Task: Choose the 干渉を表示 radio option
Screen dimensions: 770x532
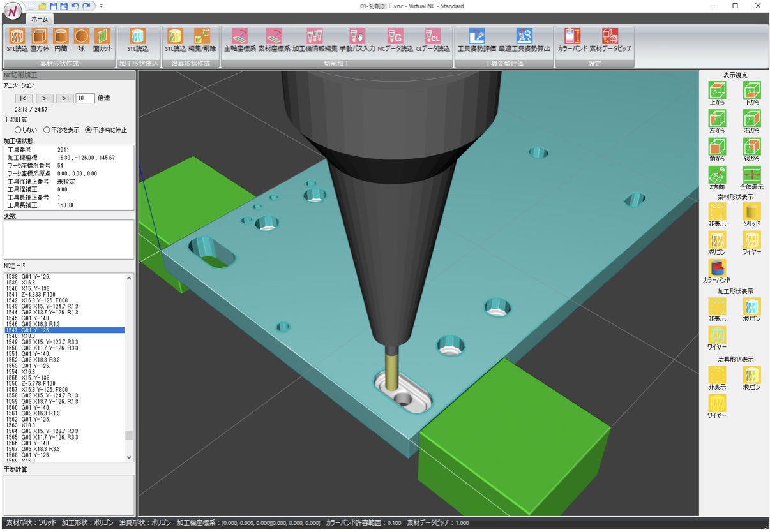Action: click(x=47, y=130)
